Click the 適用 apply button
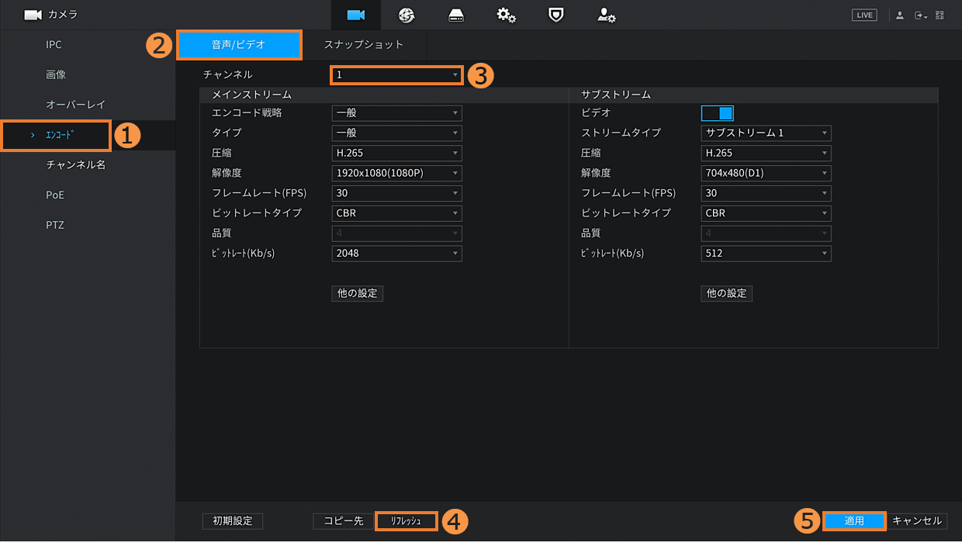Screen dimensions: 962x560 pos(854,521)
